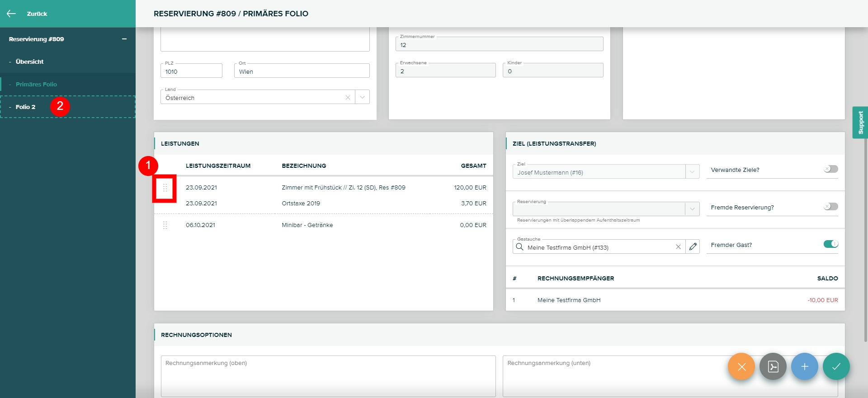Switch to Folio 2 in sidebar

(25, 107)
